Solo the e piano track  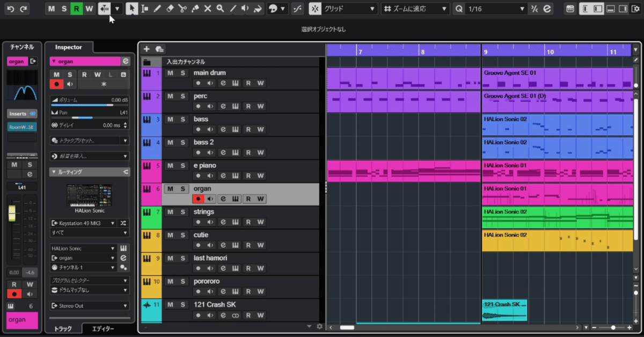[x=182, y=166]
